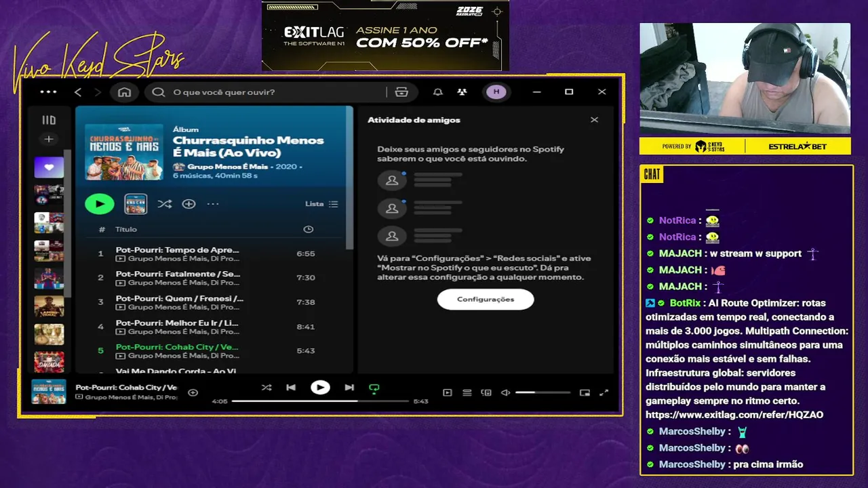868x488 pixels.
Task: Open notifications bell icon
Action: [x=438, y=92]
